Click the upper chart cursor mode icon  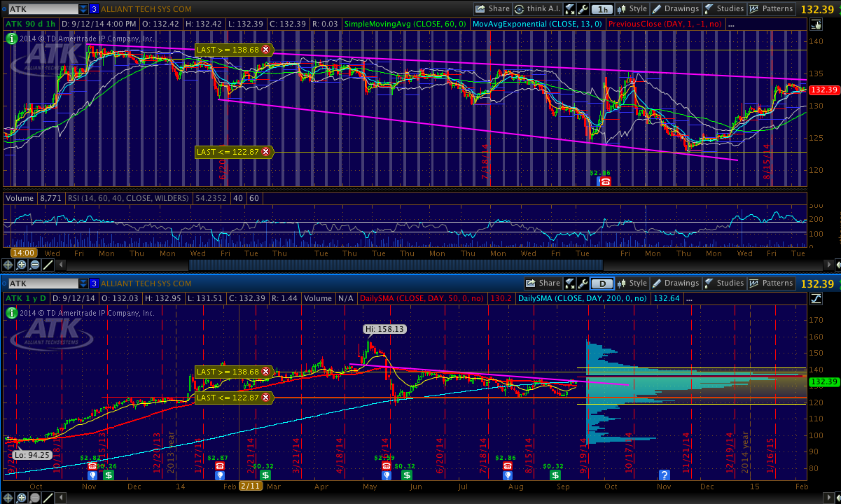tap(816, 24)
